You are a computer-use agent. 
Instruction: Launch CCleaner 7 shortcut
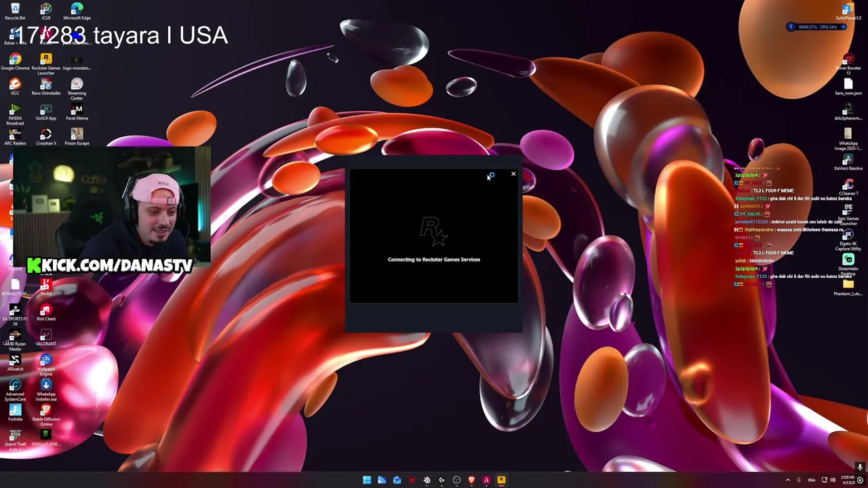[848, 187]
